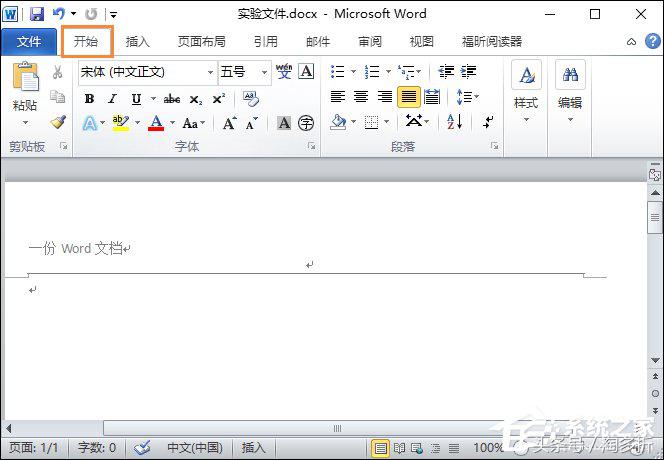Screen dimensions: 664x460
Task: Toggle character shading with the gray A
Action: coord(284,123)
